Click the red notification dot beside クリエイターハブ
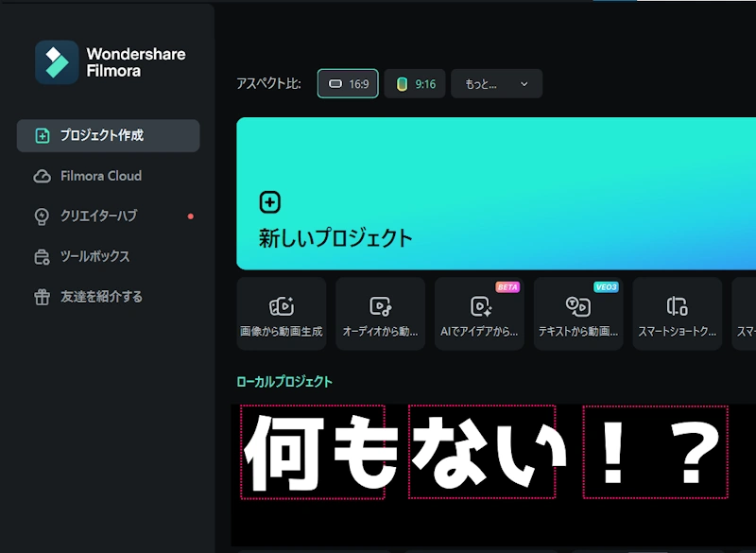This screenshot has height=553, width=756. point(190,216)
